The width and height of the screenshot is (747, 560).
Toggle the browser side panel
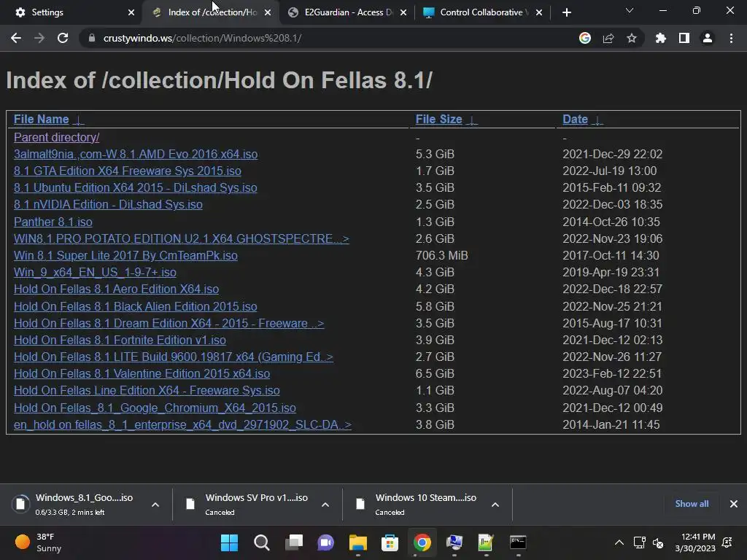[684, 38]
